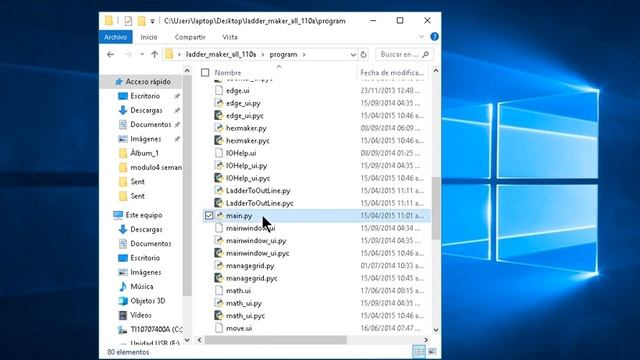Open the modulo4 seman folder
Screen dimensions: 640x360
(x=156, y=167)
